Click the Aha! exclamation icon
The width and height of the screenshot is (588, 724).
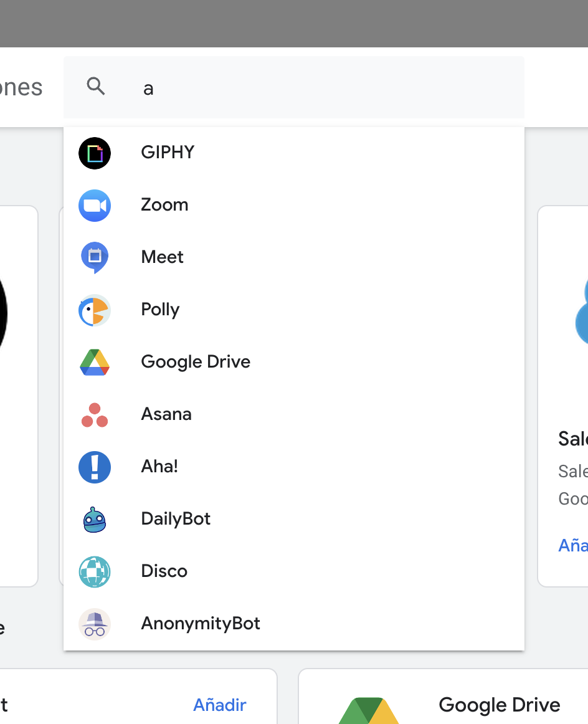95,467
